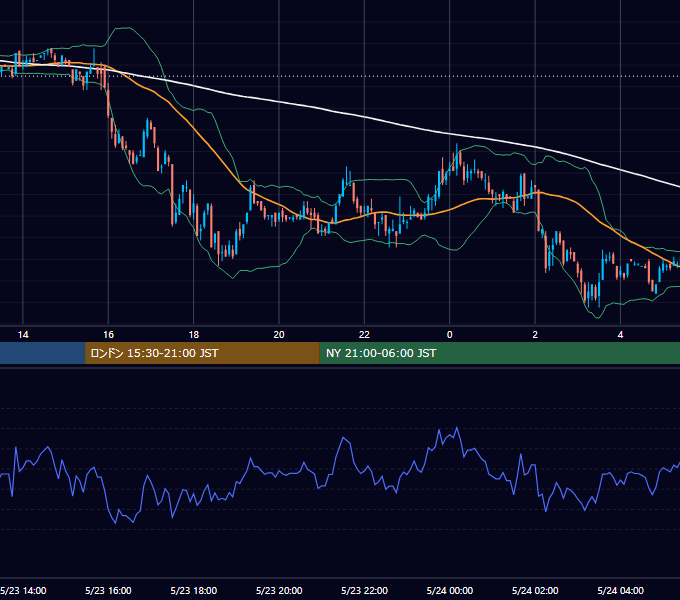Click hour label 20 on price chart axis
The width and height of the screenshot is (680, 600).
[x=279, y=335]
